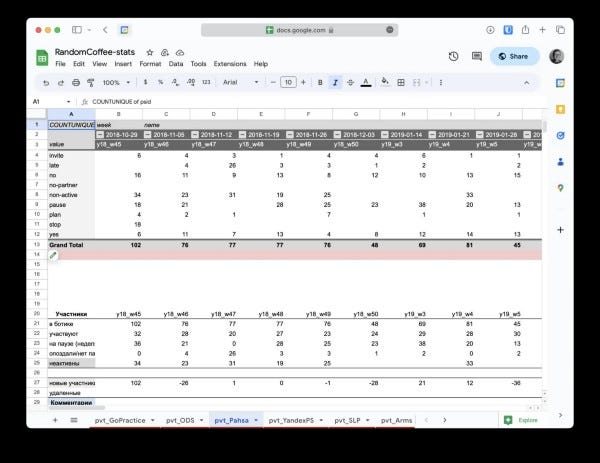Image resolution: width=600 pixels, height=463 pixels.
Task: Click the Safari address bar docs.google.com
Action: click(300, 30)
